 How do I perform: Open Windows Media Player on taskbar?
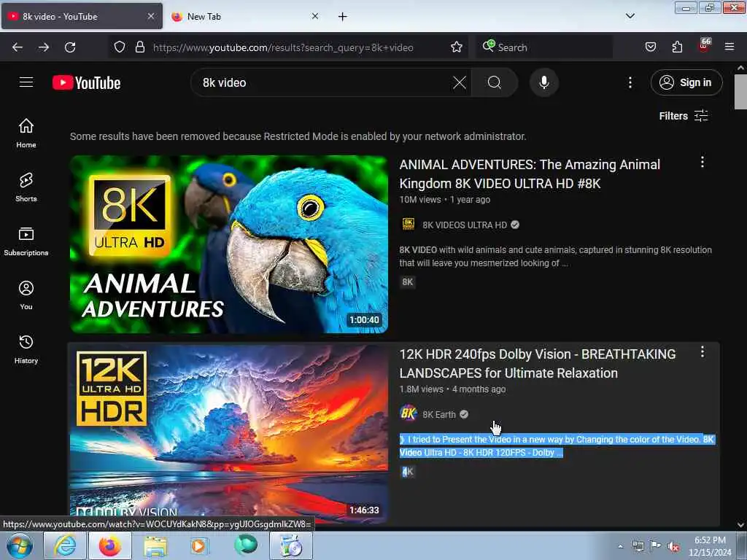click(199, 545)
